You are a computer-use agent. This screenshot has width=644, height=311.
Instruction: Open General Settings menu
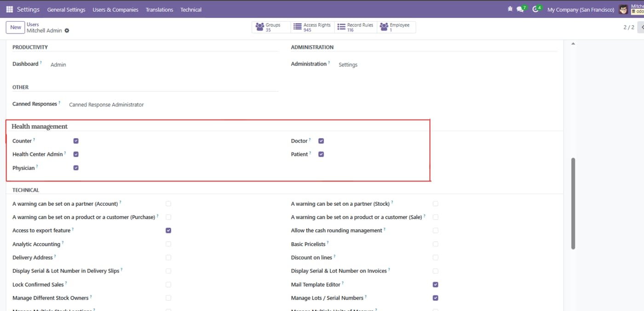[x=66, y=10]
